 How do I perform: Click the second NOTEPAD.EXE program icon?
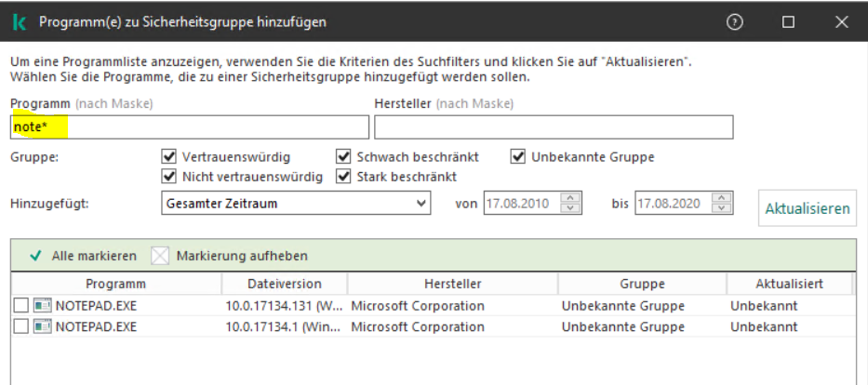pyautogui.click(x=42, y=326)
